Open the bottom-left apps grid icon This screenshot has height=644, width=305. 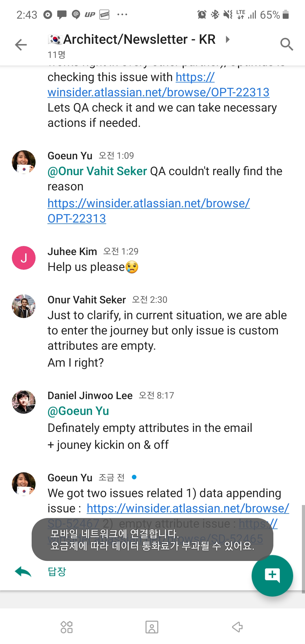(67, 627)
